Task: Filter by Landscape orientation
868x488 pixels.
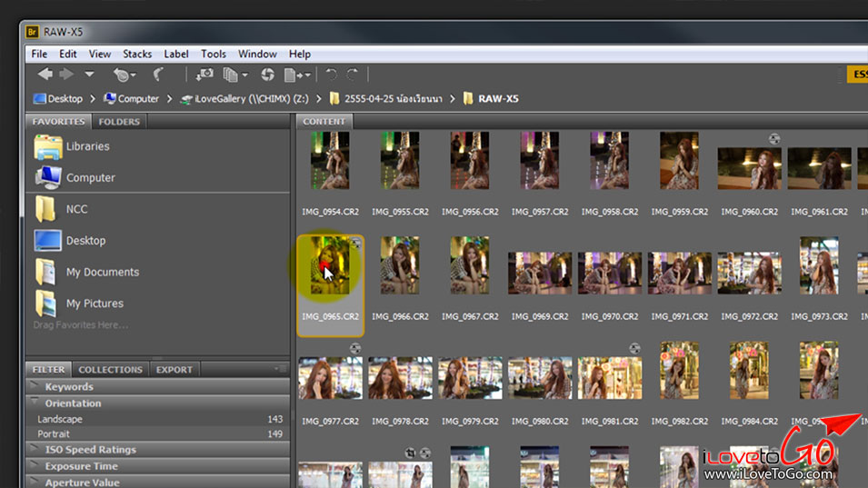Action: pos(158,420)
